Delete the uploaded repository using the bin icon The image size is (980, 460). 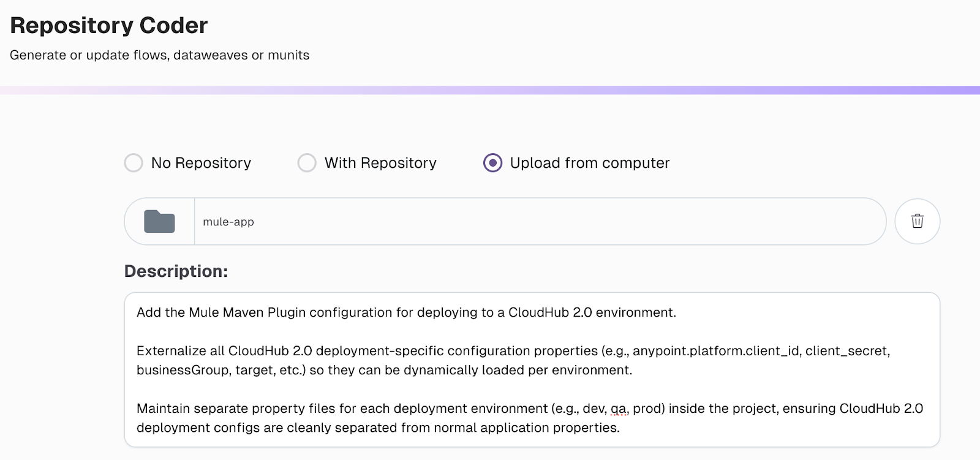pos(917,221)
